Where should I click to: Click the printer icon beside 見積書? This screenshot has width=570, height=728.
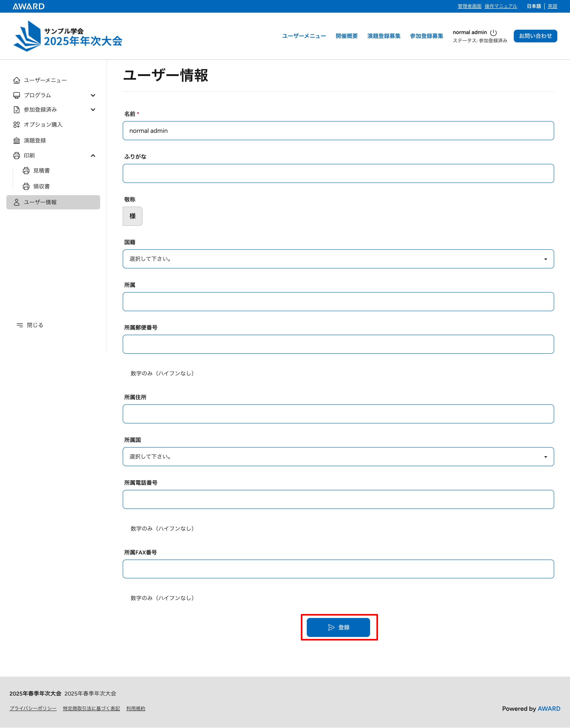tap(26, 171)
